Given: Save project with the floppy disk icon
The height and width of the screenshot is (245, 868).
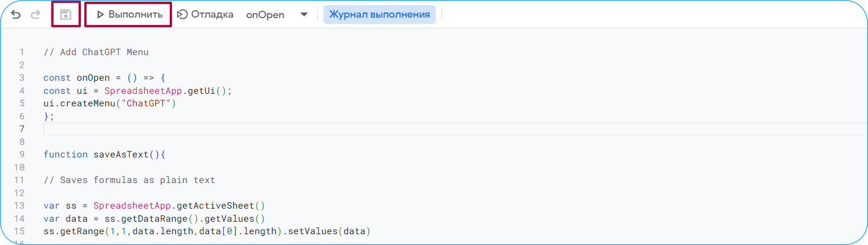Looking at the screenshot, I should point(65,15).
